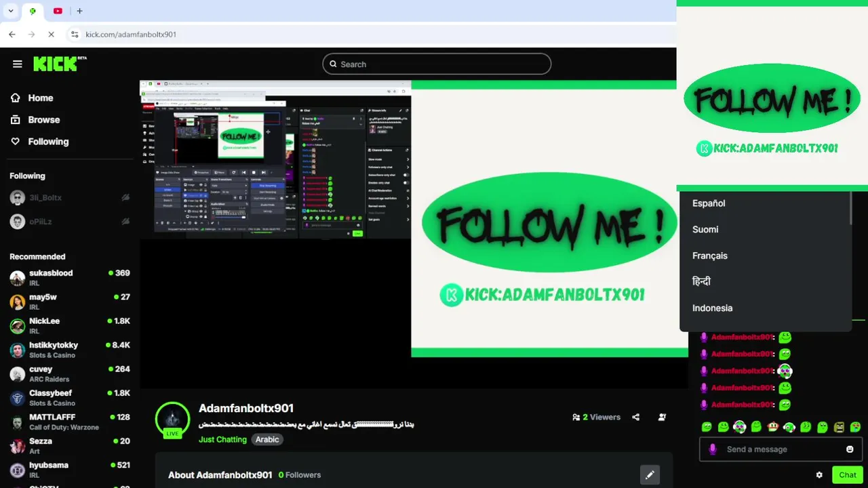Open hyubsama IRL channel
This screenshot has width=868, height=488.
69,470
